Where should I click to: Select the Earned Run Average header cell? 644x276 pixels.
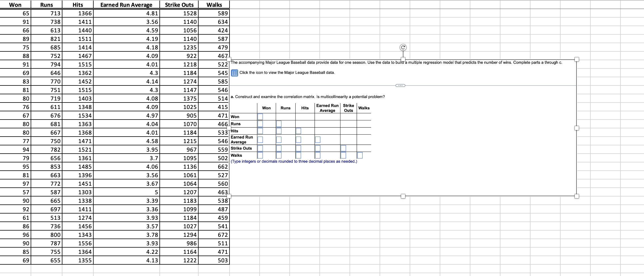point(126,5)
